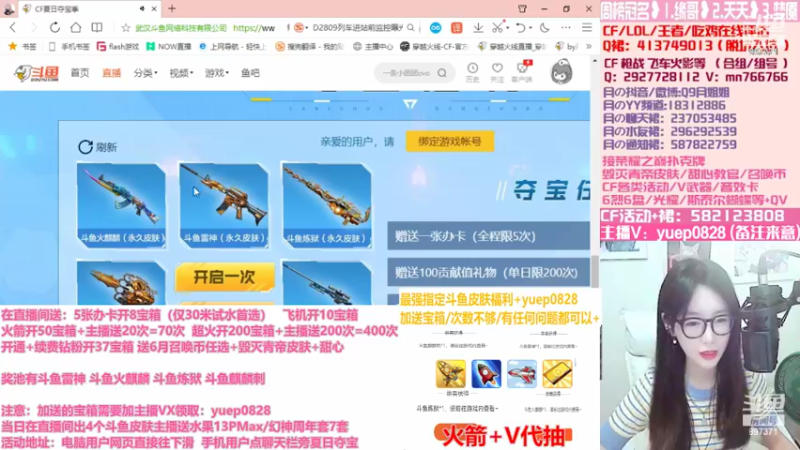Open the 主播中心 bookmark
This screenshot has height=450, width=800.
[373, 46]
